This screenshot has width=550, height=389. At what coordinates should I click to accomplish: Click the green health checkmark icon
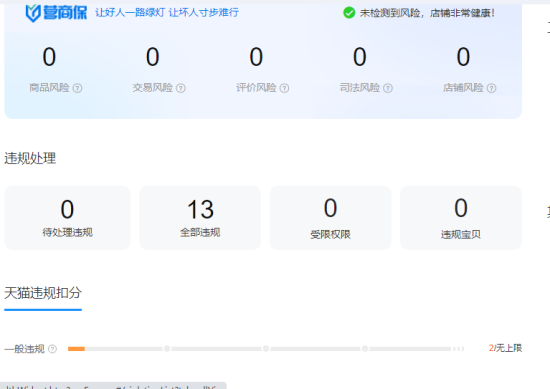click(x=349, y=13)
